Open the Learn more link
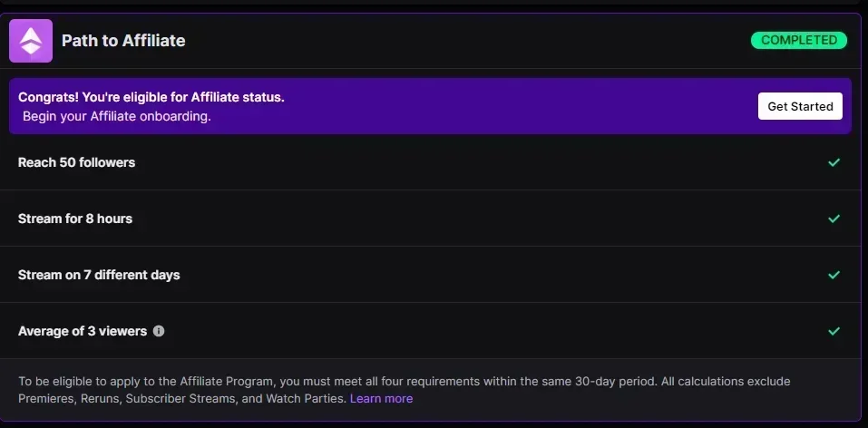The height and width of the screenshot is (428, 868). point(382,399)
